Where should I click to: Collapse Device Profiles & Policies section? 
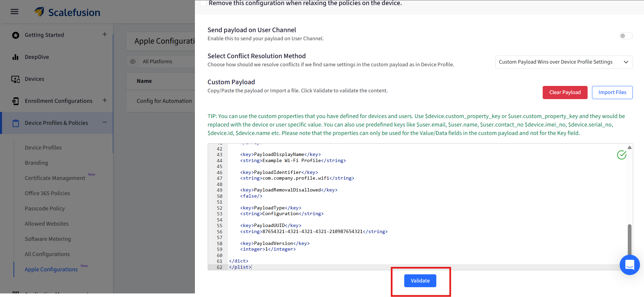[x=105, y=122]
